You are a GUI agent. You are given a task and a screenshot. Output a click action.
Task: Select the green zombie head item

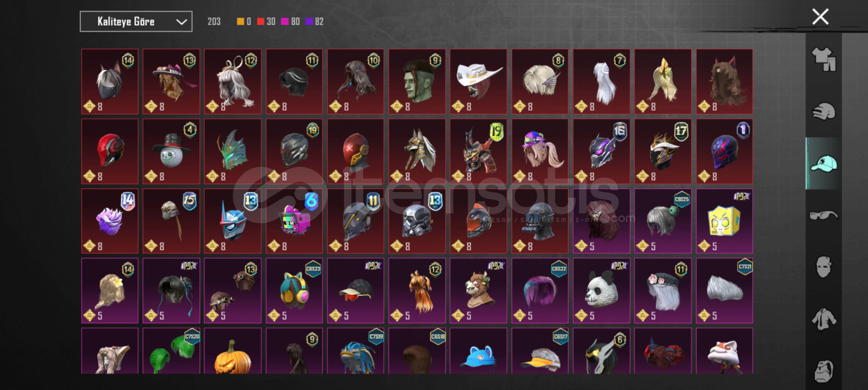point(417,82)
